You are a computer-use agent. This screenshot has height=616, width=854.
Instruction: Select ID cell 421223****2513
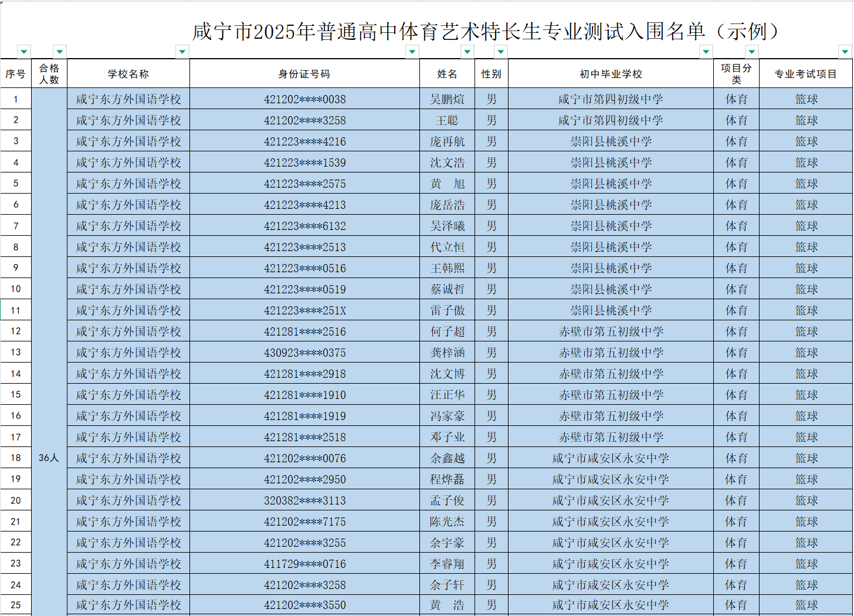(304, 247)
